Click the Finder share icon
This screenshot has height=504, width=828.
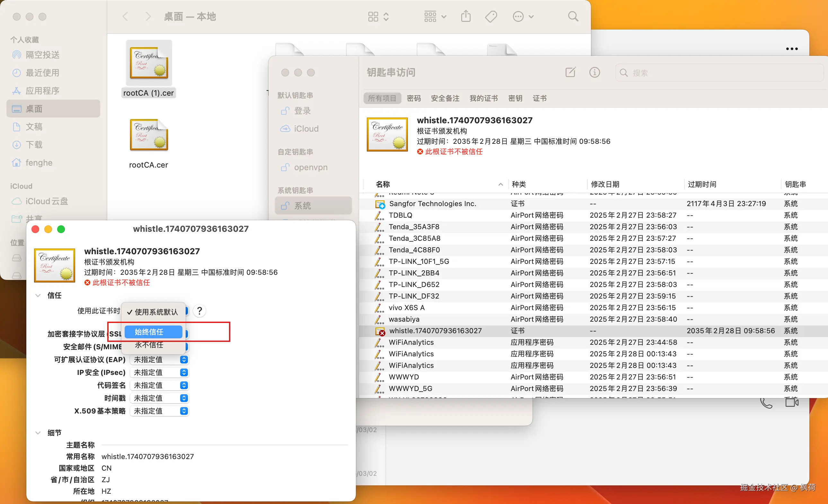click(x=465, y=16)
